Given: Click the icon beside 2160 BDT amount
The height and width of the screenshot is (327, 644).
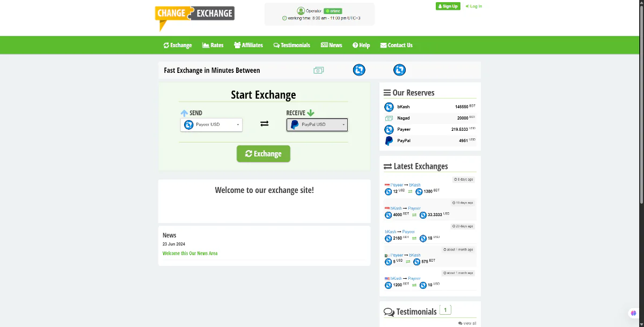Looking at the screenshot, I should click(x=389, y=239).
